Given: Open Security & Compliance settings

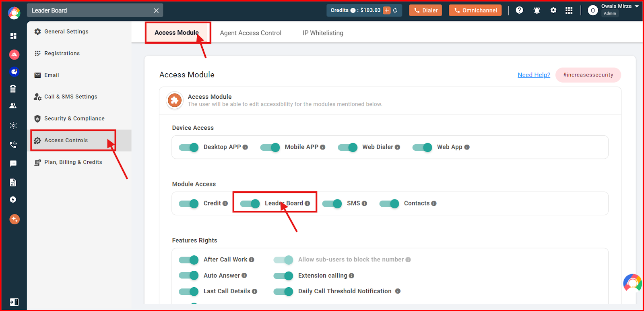Looking at the screenshot, I should [79, 118].
